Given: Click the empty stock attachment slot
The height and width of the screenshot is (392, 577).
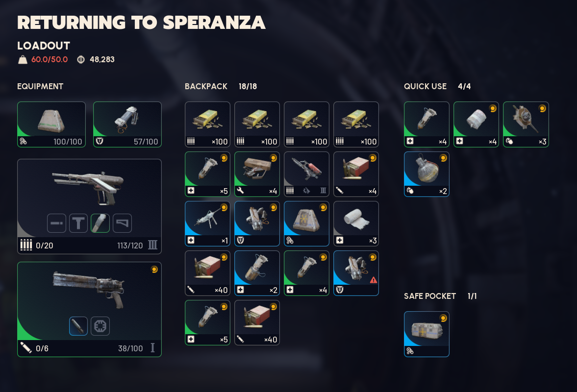Looking at the screenshot, I should [x=122, y=223].
